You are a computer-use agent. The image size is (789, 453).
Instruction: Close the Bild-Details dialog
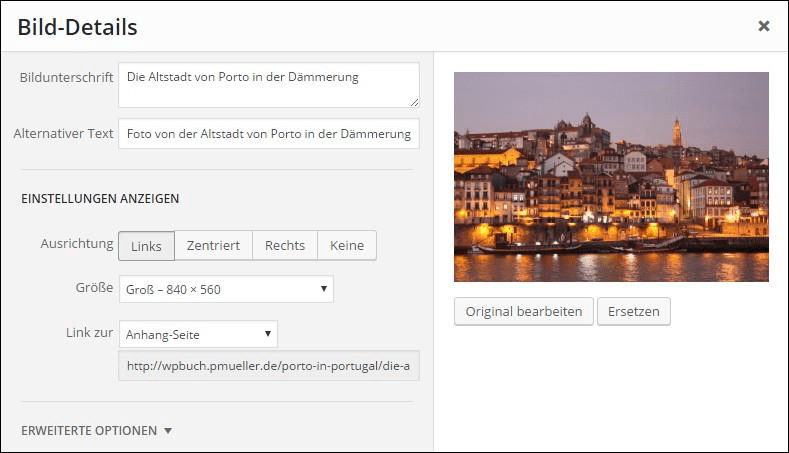coord(763,26)
